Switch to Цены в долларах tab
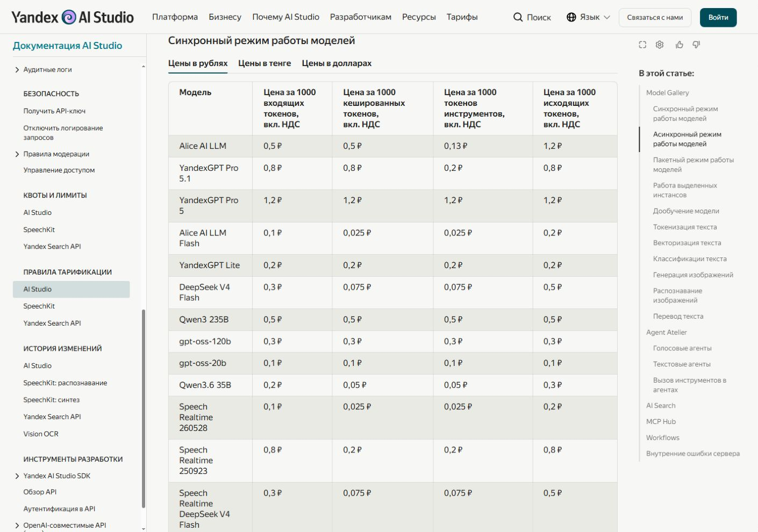Viewport: 758px width, 532px height. [x=337, y=63]
